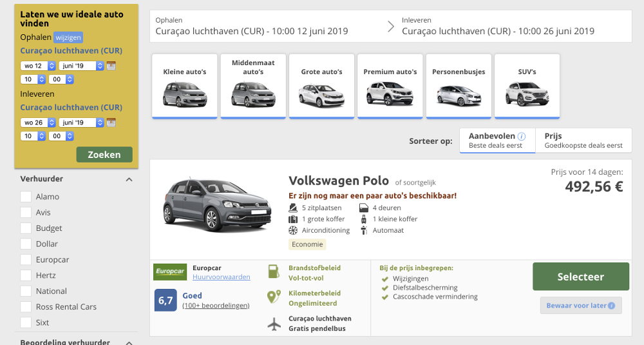This screenshot has height=345, width=644.
Task: Click checkmark icon next to Cascoschade vermindering
Action: 385,297
